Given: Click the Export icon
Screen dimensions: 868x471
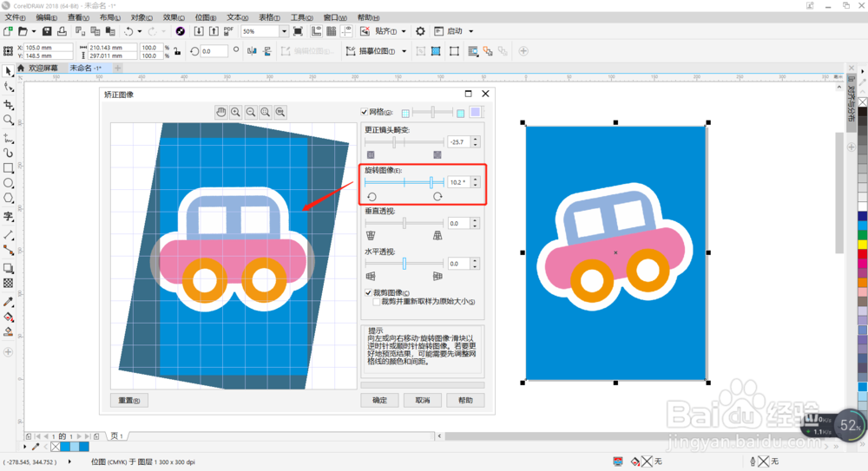Looking at the screenshot, I should pos(214,31).
